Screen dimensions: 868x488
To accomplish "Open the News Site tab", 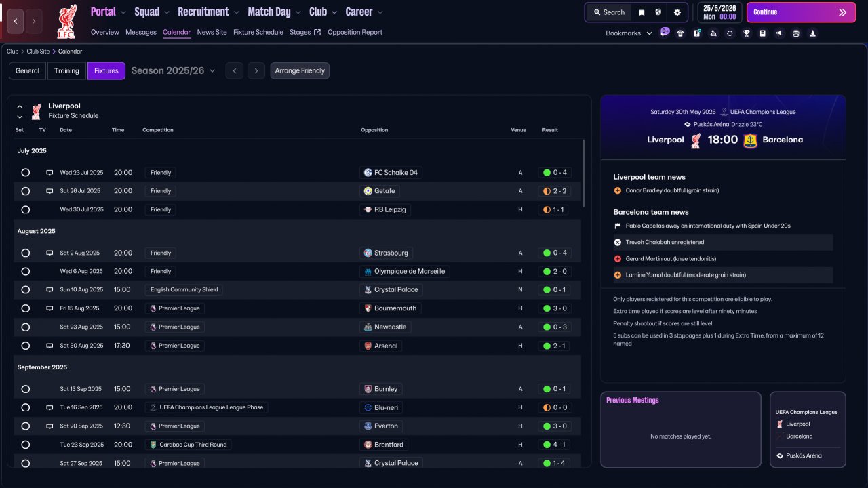I will (x=212, y=32).
